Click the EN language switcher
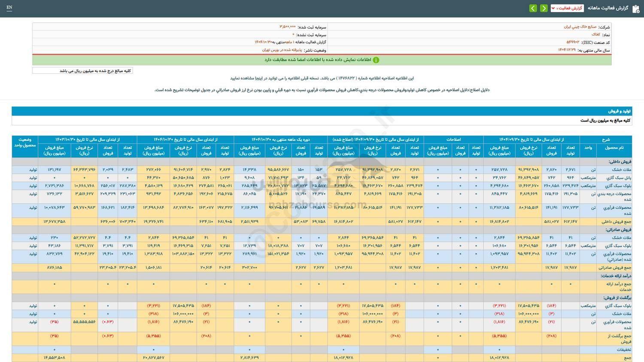644x362 pixels. (9, 8)
